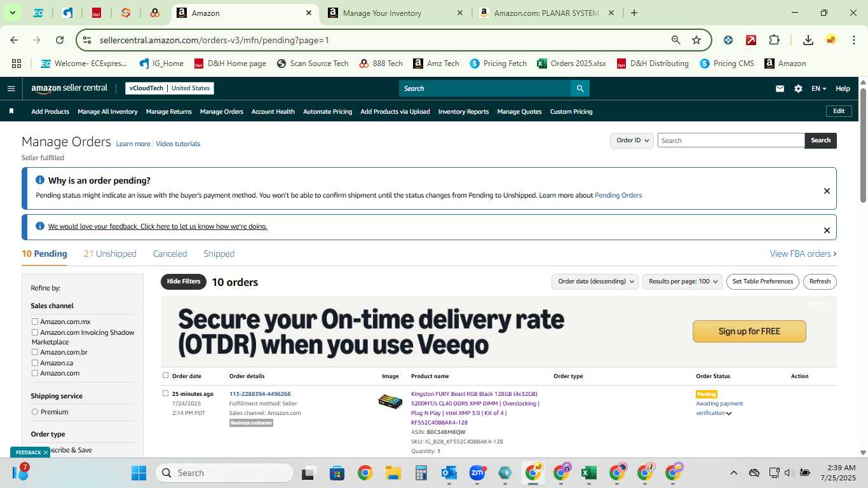Open the bookmarks apps grid icon

click(17, 64)
